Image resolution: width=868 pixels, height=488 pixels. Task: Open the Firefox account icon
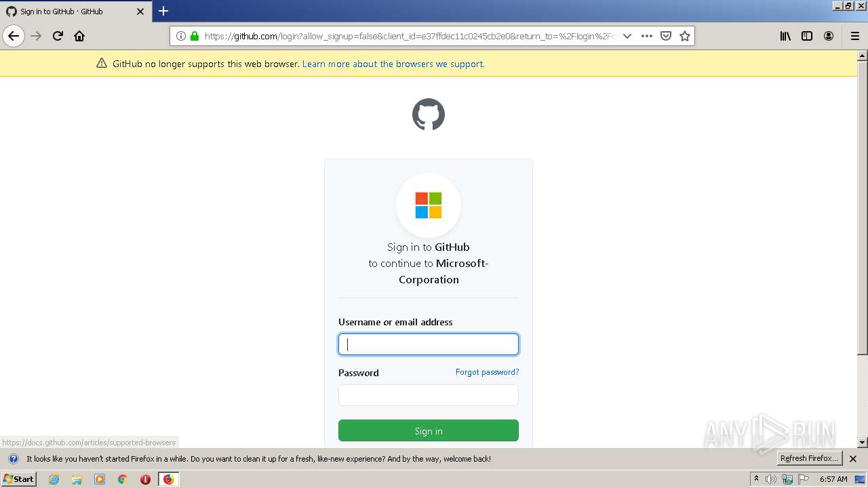(x=829, y=36)
